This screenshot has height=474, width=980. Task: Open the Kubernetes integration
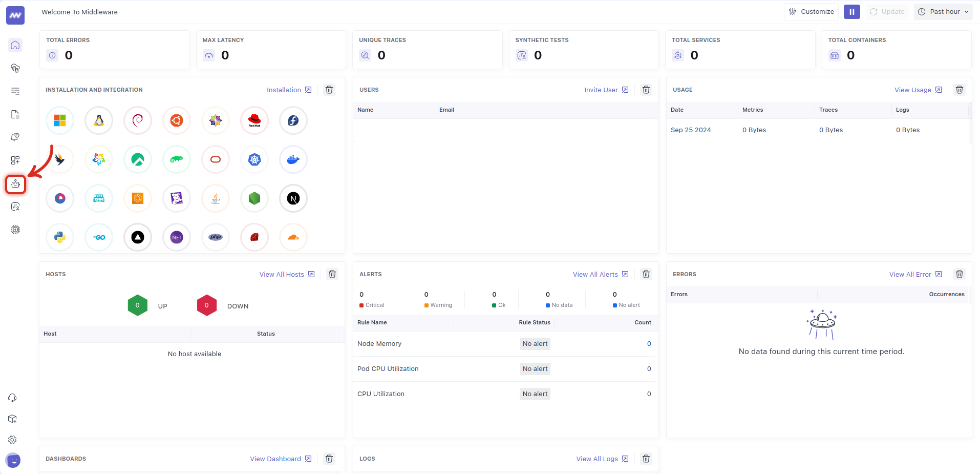(254, 159)
